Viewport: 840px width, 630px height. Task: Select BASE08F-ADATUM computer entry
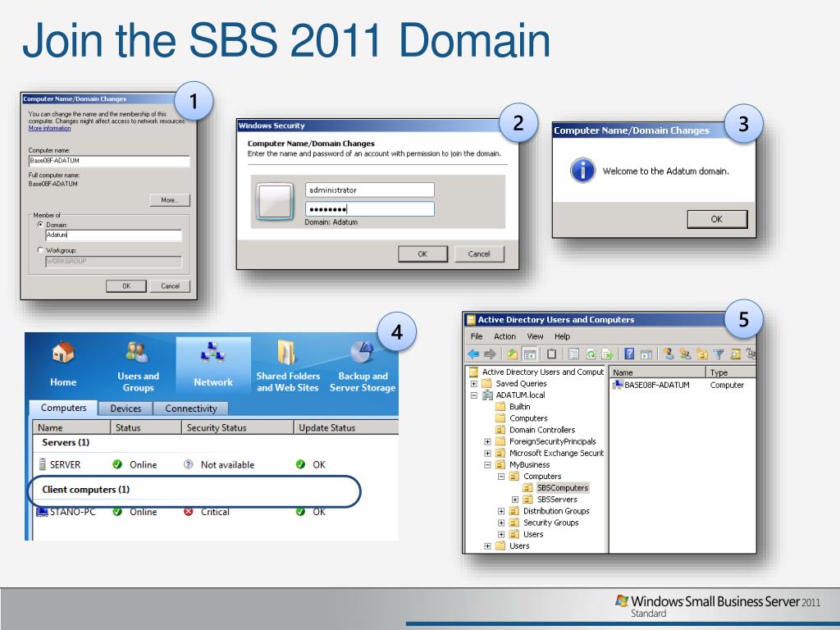point(651,385)
